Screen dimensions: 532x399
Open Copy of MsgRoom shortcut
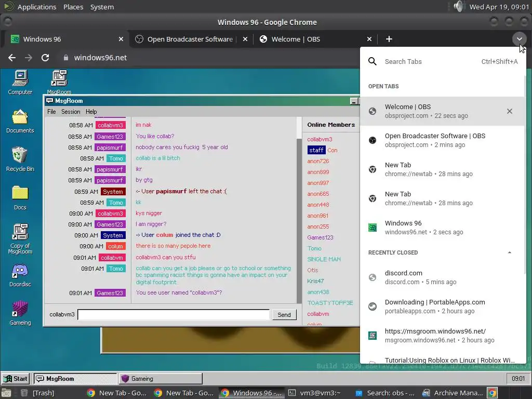click(20, 238)
